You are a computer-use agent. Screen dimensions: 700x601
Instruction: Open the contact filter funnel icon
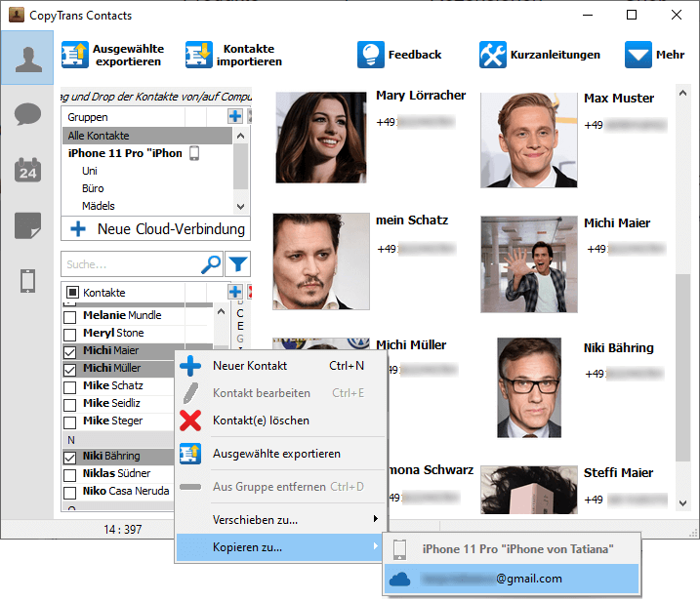237,264
